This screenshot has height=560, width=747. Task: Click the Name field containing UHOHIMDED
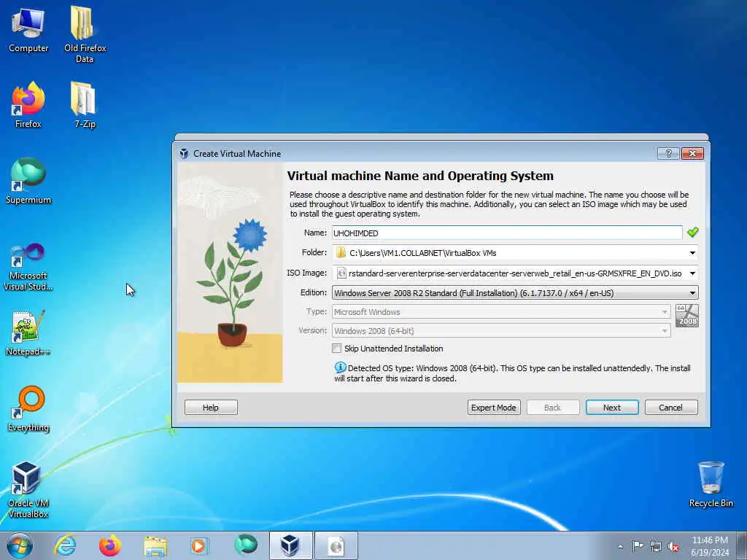coord(507,233)
